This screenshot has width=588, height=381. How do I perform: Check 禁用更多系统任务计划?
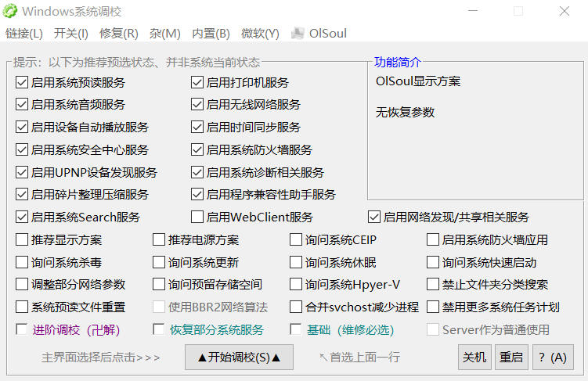433,307
